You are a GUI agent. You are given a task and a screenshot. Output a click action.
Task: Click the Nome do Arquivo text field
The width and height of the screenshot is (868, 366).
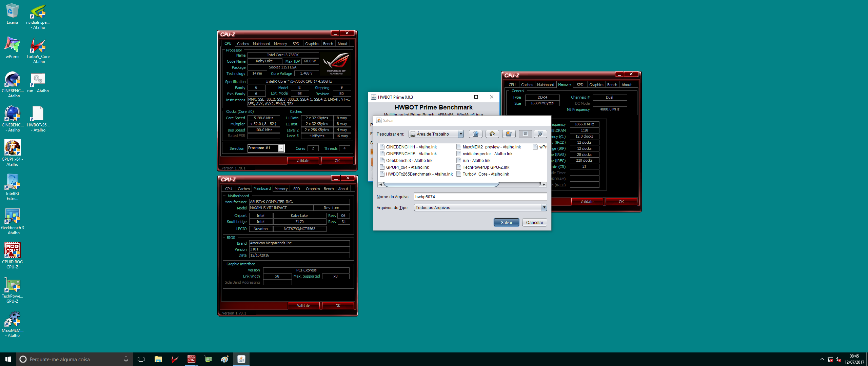[480, 197]
